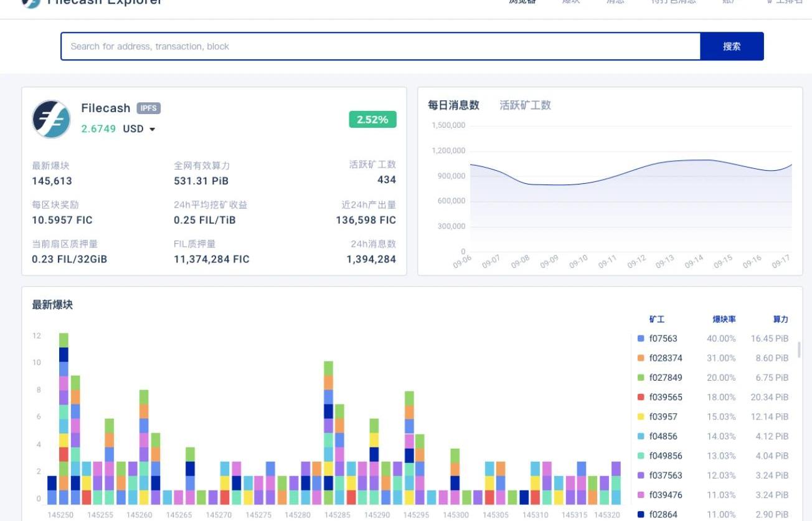812x521 pixels.
Task: Click the 0.23 FIL/32GiB sector pledge value
Action: coord(70,259)
